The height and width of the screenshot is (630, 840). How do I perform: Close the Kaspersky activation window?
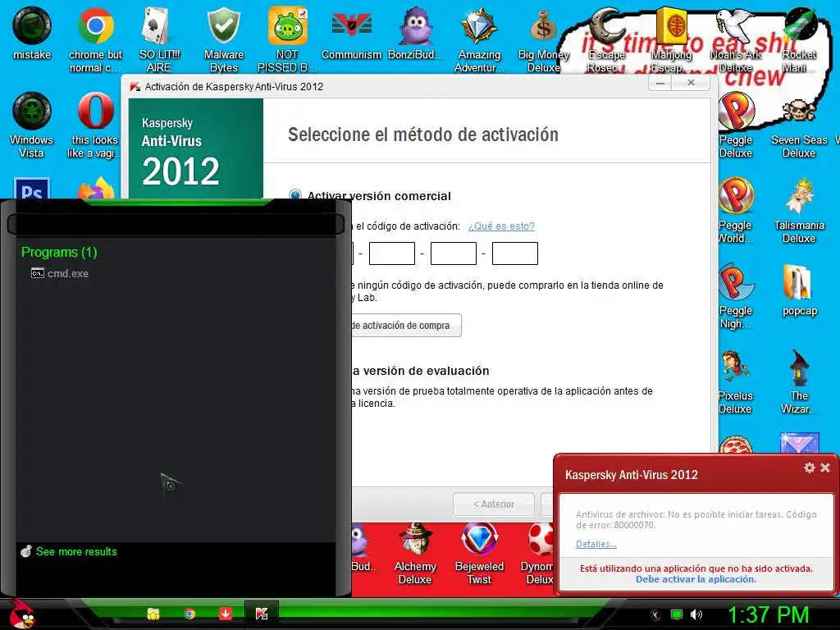(691, 83)
